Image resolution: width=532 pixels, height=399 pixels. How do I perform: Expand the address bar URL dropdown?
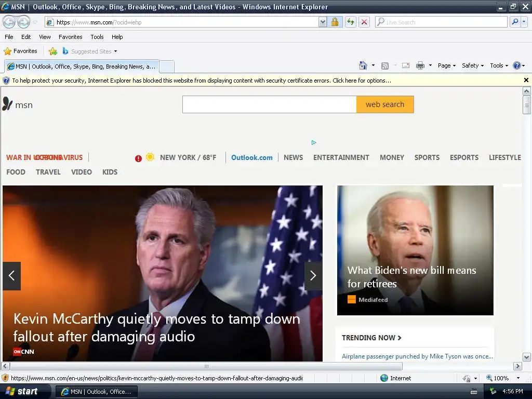tap(323, 22)
